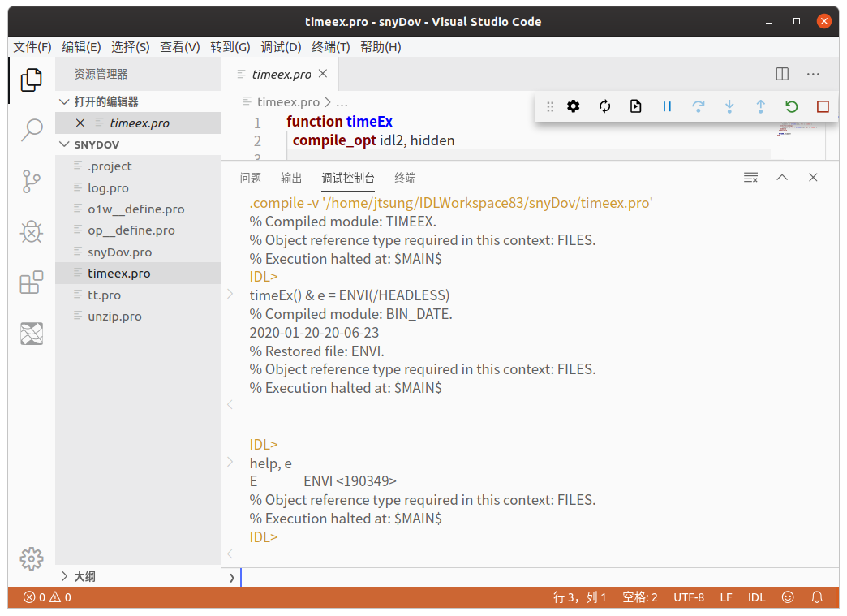The width and height of the screenshot is (847, 616).
Task: Expand the 大纲 outline section
Action: coord(64,576)
